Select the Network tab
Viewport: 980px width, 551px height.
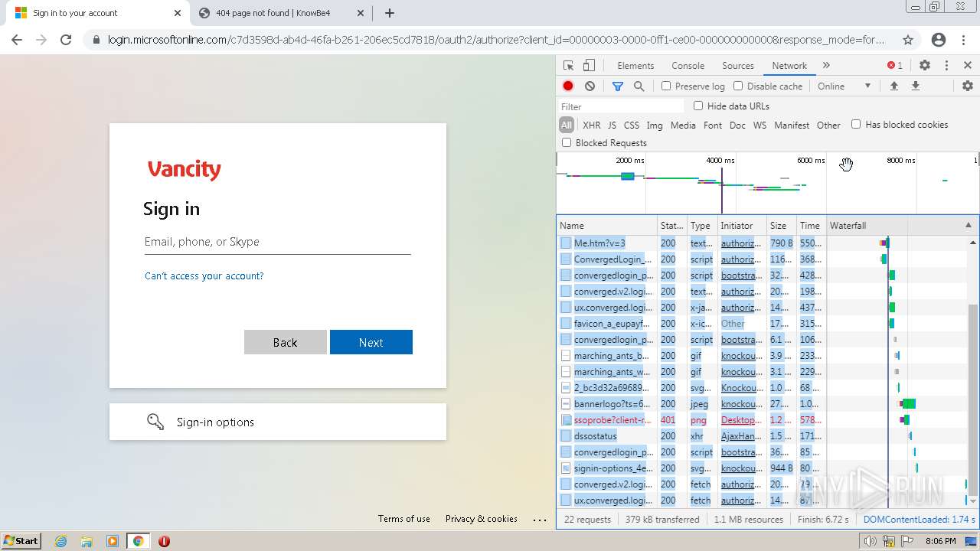coord(789,66)
